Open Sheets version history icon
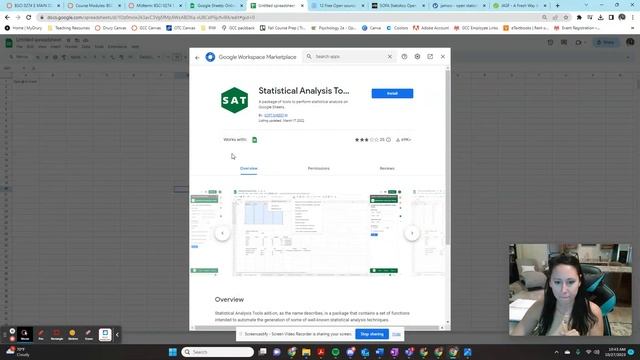 (x=550, y=42)
